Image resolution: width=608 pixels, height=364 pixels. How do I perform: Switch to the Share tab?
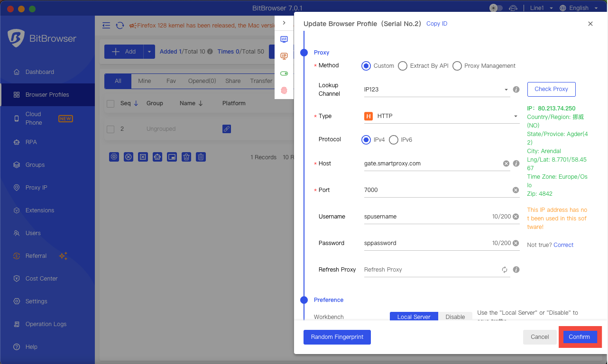tap(233, 81)
